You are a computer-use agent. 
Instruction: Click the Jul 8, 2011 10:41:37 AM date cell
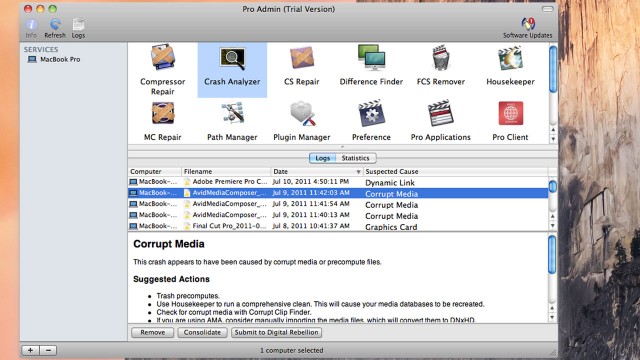click(311, 226)
